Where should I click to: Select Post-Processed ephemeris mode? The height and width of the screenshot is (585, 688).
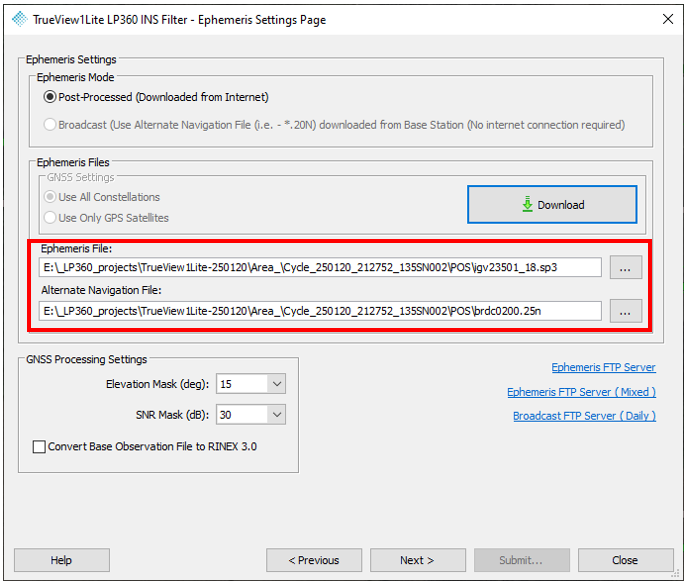(x=50, y=97)
